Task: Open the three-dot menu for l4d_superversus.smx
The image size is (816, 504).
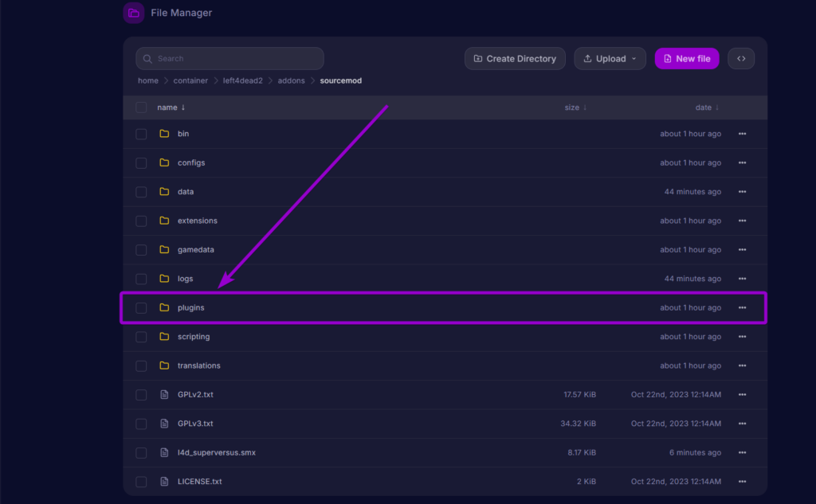Action: pyautogui.click(x=742, y=452)
